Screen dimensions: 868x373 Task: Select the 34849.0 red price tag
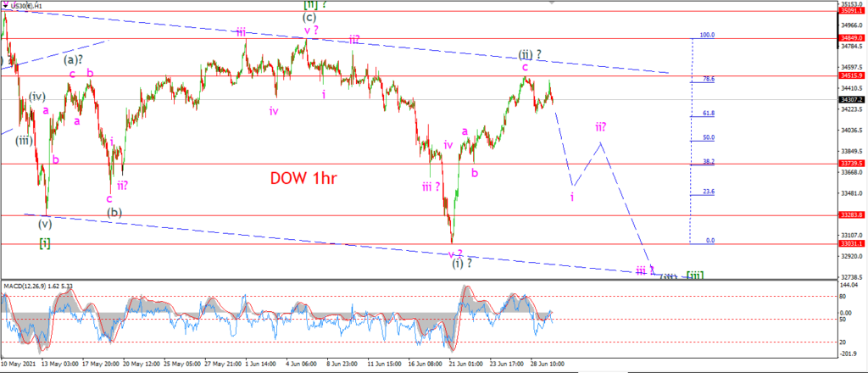tap(849, 38)
